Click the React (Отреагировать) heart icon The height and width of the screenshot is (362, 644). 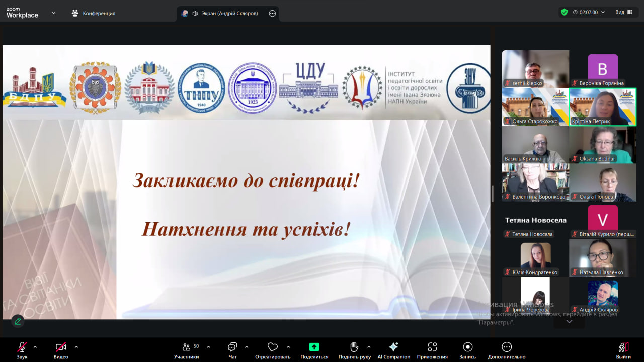(x=273, y=347)
